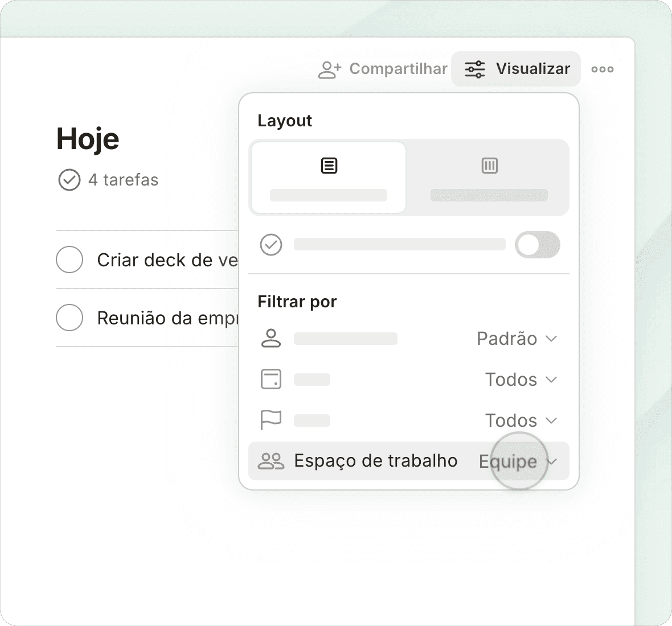Viewport: 672px width, 626px height.
Task: Click the calendar icon in filter list
Action: 271,380
